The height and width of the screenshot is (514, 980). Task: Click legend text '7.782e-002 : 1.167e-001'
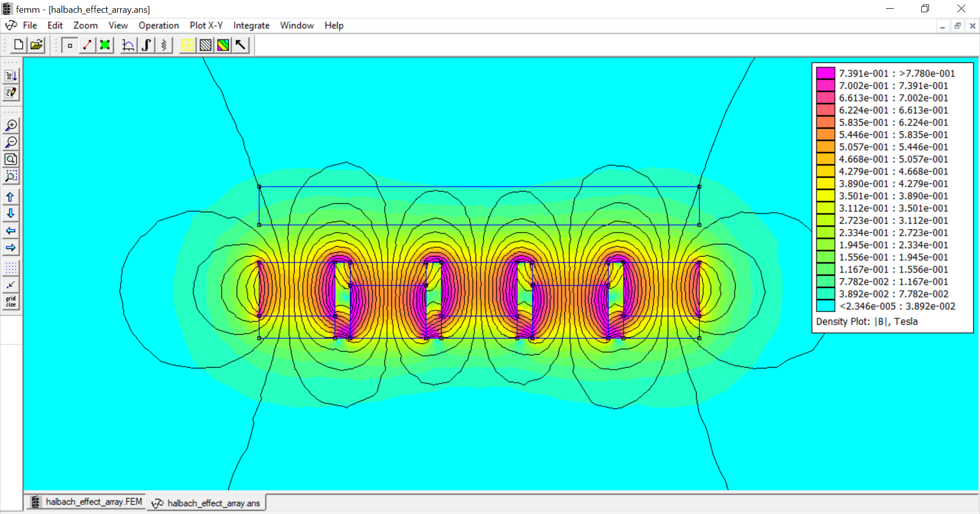point(893,282)
